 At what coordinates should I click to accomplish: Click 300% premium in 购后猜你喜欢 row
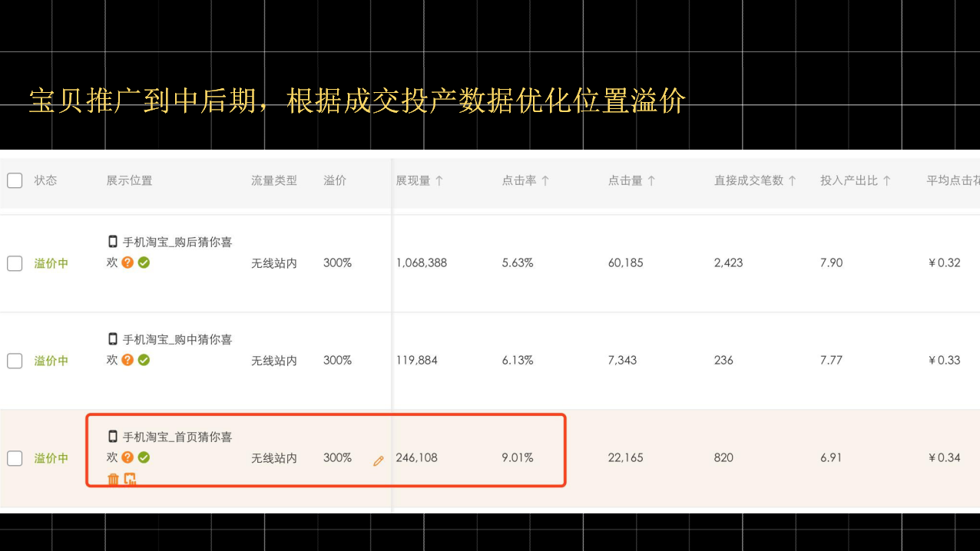coord(337,262)
